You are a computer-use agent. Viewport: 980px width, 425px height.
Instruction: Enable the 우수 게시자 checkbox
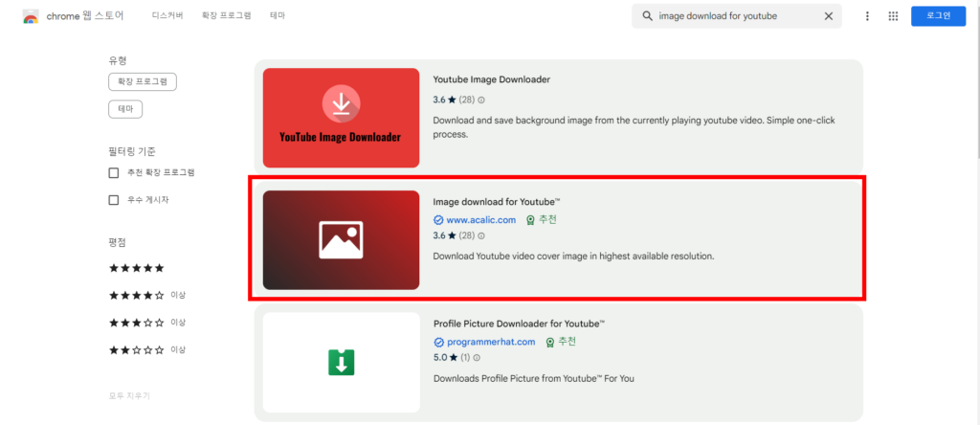[x=114, y=200]
